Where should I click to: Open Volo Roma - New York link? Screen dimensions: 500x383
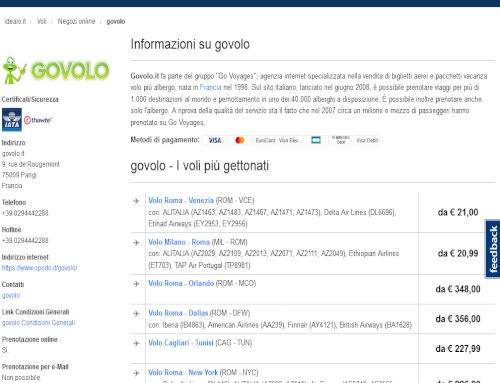coord(183,372)
